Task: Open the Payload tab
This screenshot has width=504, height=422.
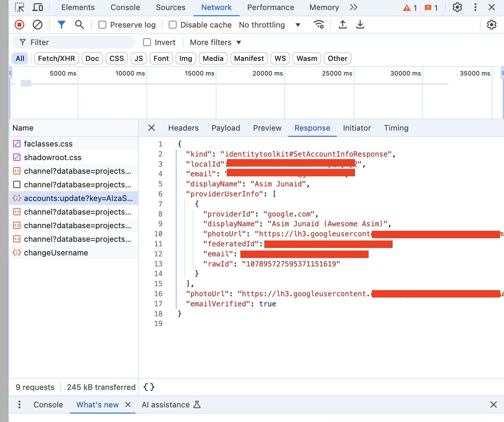Action: 226,128
